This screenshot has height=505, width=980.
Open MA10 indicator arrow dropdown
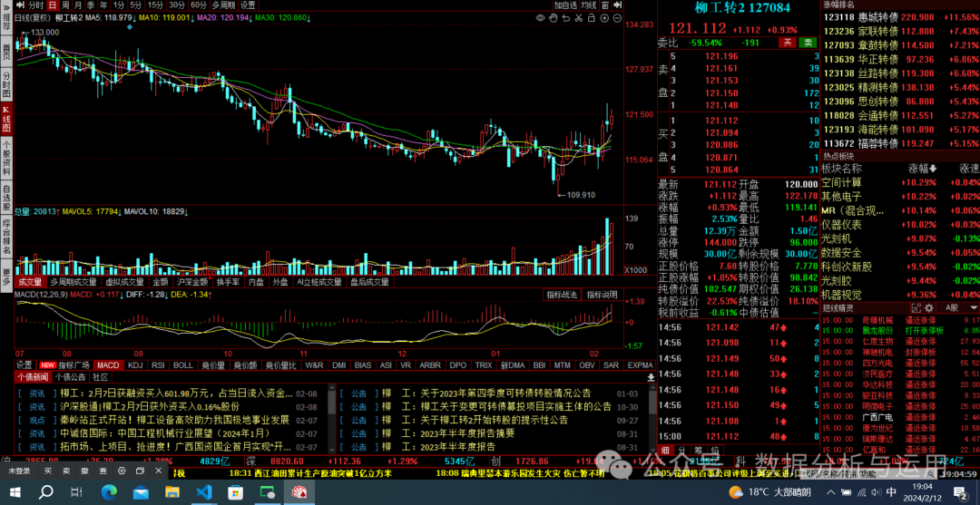click(191, 18)
